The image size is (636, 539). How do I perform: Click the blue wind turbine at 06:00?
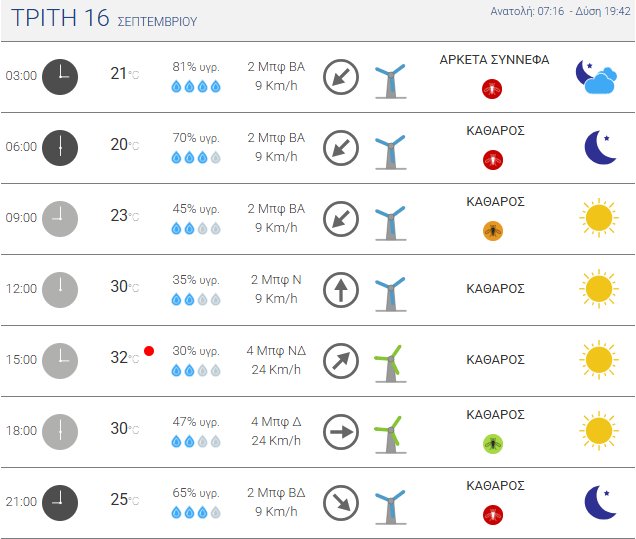coord(390,151)
